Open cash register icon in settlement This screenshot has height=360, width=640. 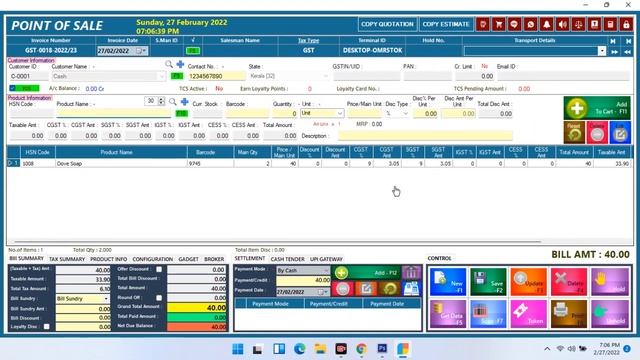411,289
